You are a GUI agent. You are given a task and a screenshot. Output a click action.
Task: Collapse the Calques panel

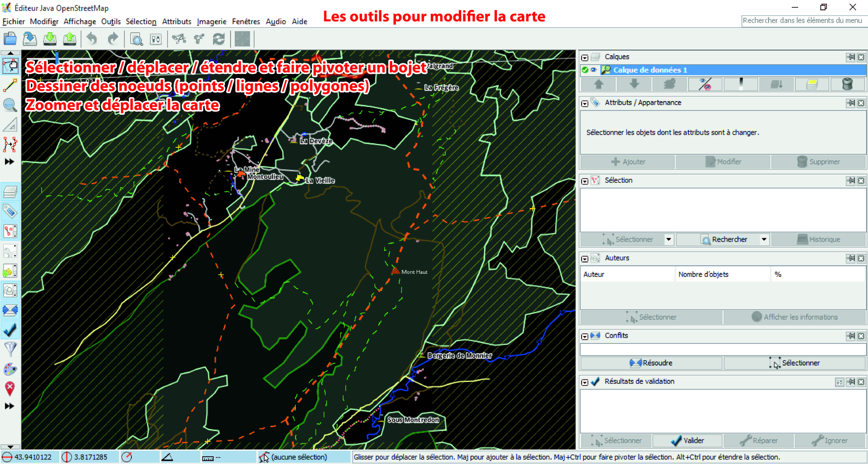point(585,58)
